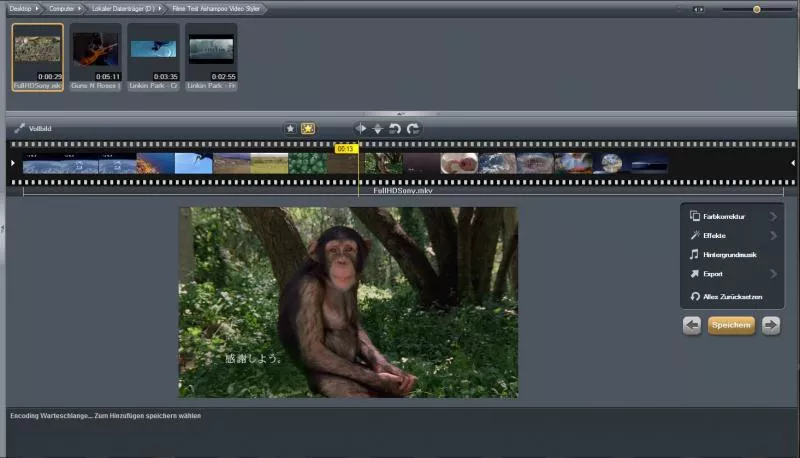Click the Speichern button
800x458 pixels.
pos(731,325)
